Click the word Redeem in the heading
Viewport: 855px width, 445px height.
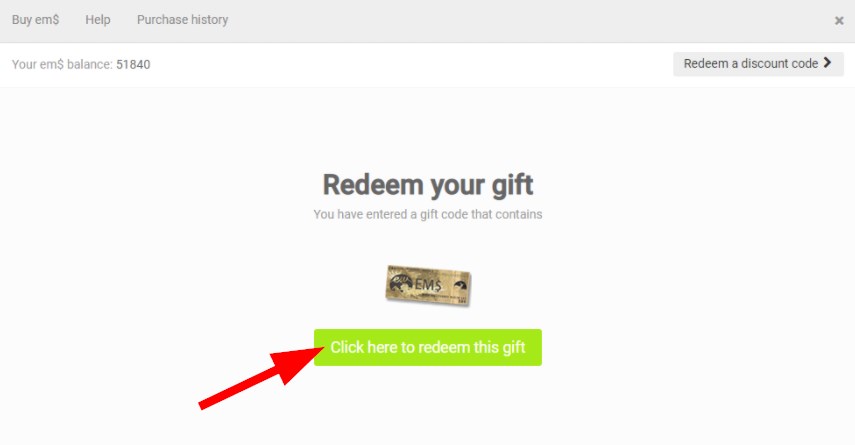click(x=372, y=184)
